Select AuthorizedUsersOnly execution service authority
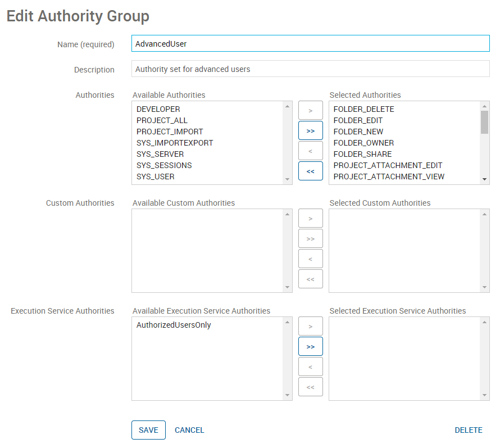 tap(174, 325)
